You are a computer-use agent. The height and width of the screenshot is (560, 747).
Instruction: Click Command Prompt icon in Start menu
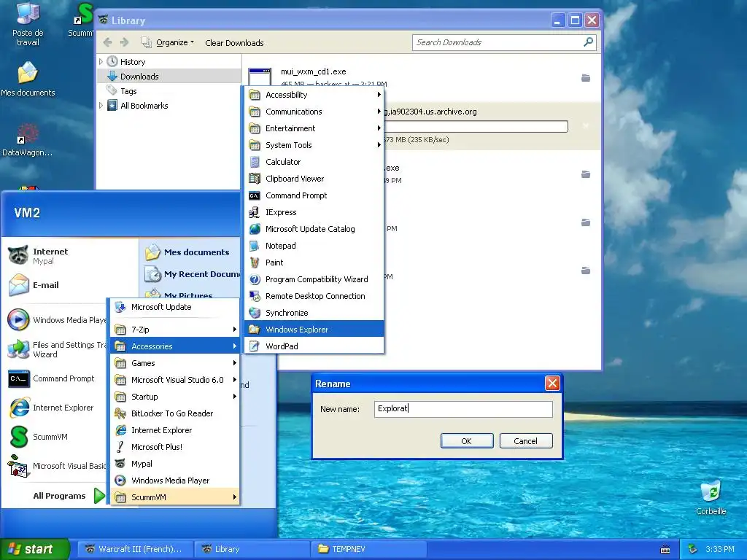pyautogui.click(x=18, y=379)
